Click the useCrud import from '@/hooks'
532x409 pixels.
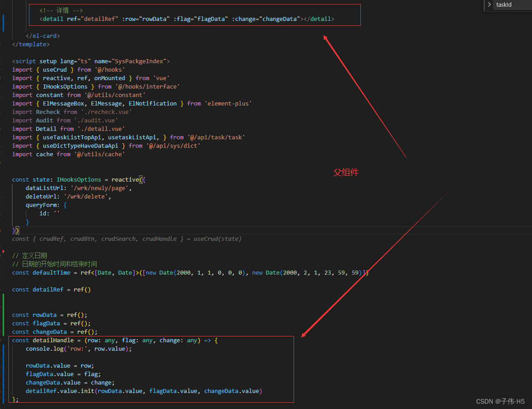pos(69,69)
